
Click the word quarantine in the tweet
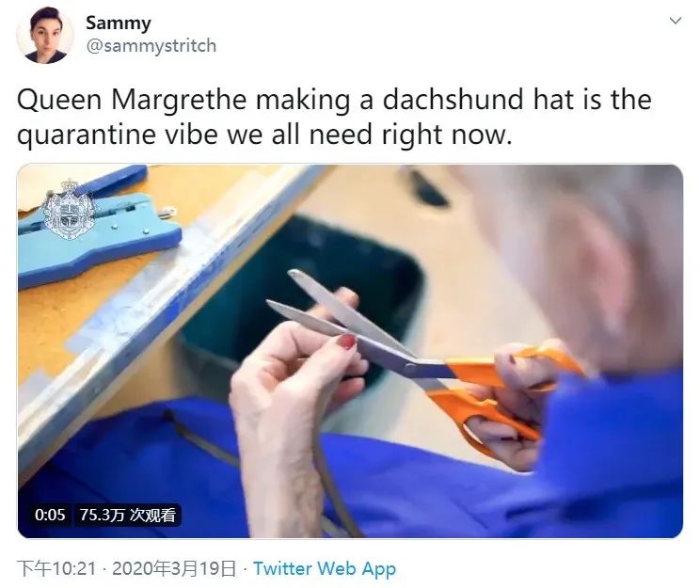pos(86,135)
